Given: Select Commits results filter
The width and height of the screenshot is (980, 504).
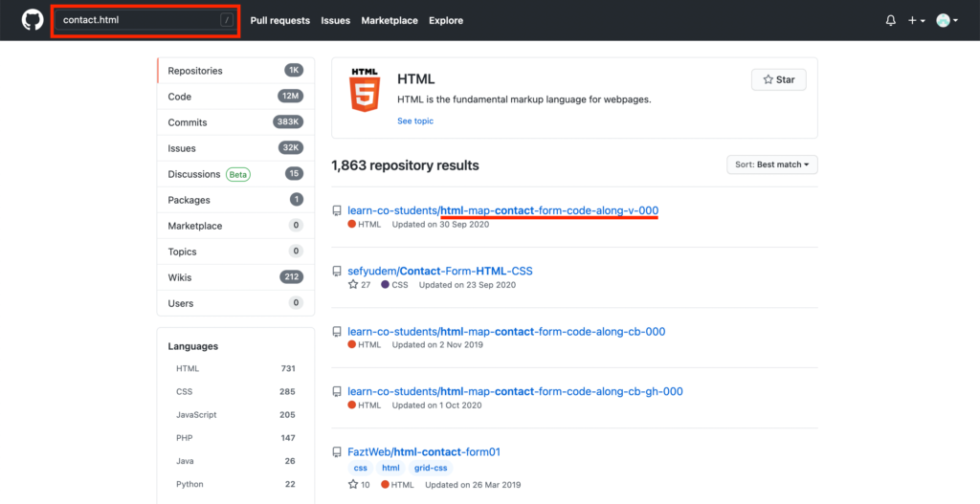Looking at the screenshot, I should [x=235, y=122].
